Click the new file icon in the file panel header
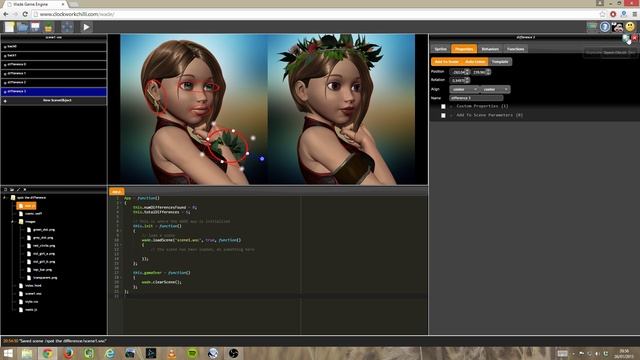640x360 pixels. 5,190
